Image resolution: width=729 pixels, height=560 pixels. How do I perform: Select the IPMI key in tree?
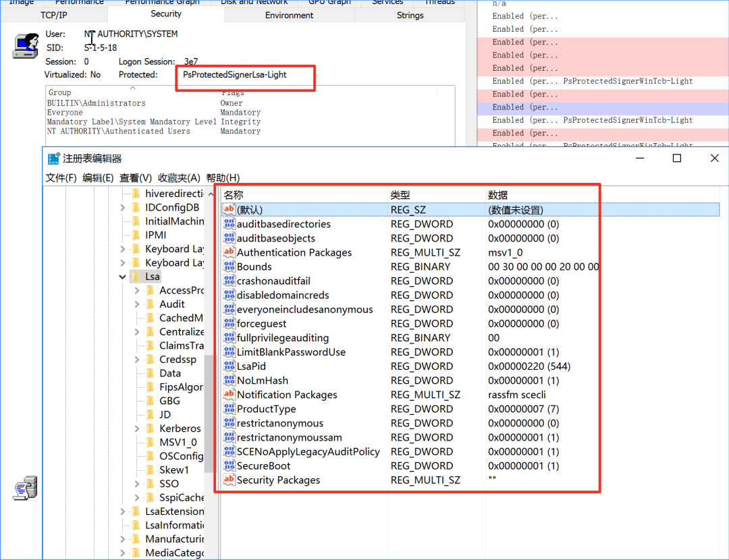[x=155, y=235]
